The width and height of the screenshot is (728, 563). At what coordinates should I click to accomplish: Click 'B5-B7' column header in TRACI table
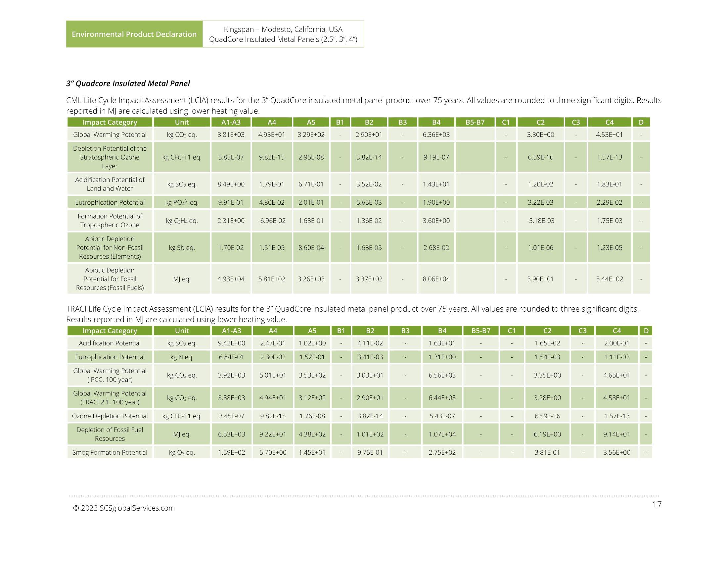[481, 331]
